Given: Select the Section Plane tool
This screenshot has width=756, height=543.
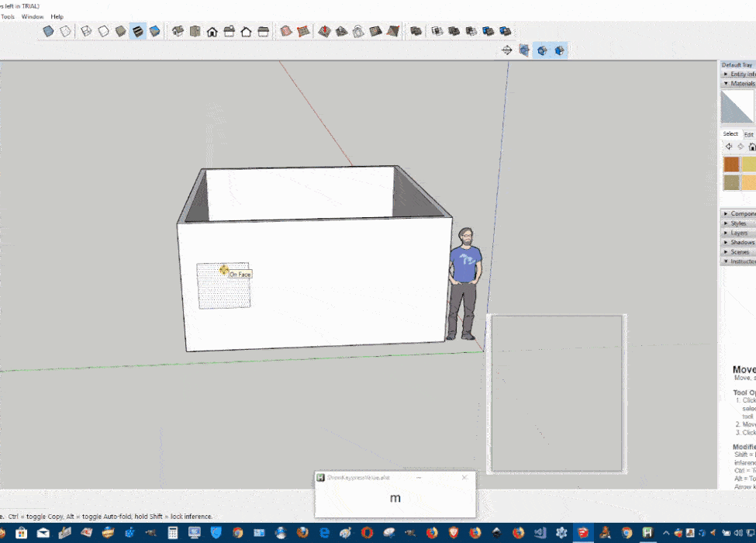Looking at the screenshot, I should [507, 50].
